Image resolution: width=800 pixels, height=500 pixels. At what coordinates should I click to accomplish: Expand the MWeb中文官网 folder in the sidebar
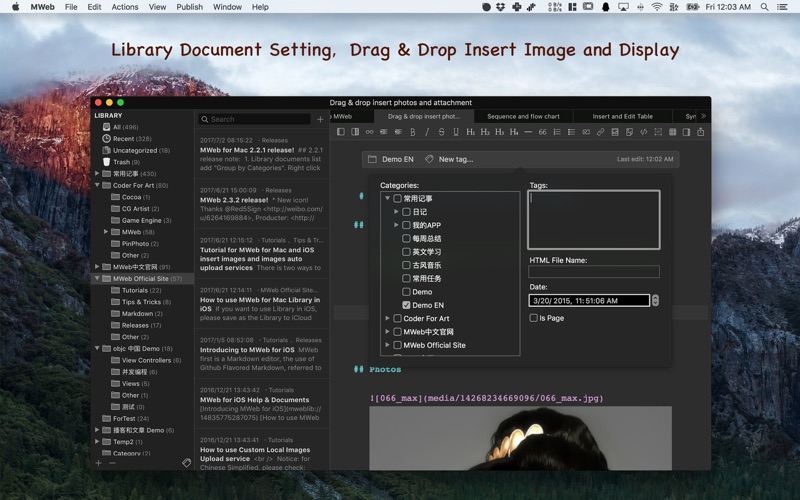(98, 267)
